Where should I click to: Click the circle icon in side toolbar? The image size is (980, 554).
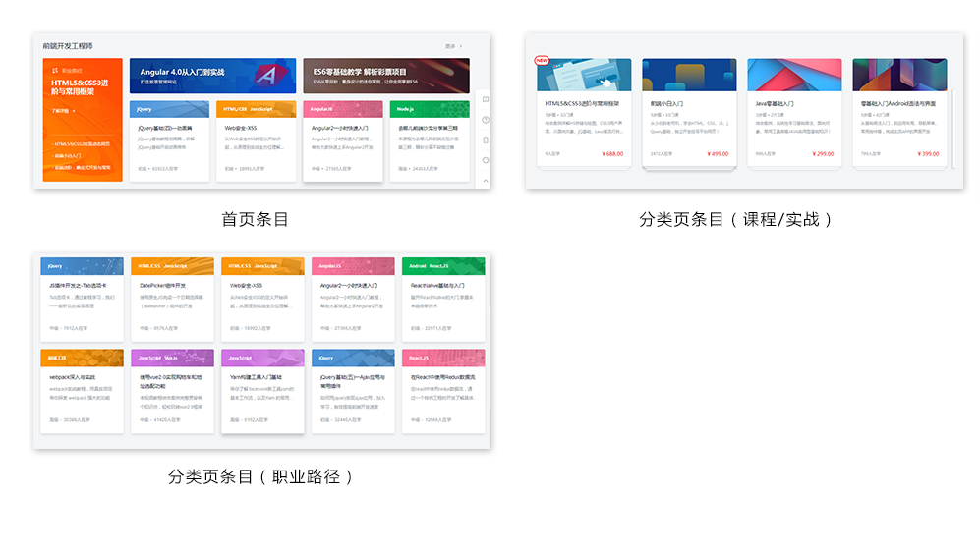click(x=486, y=160)
